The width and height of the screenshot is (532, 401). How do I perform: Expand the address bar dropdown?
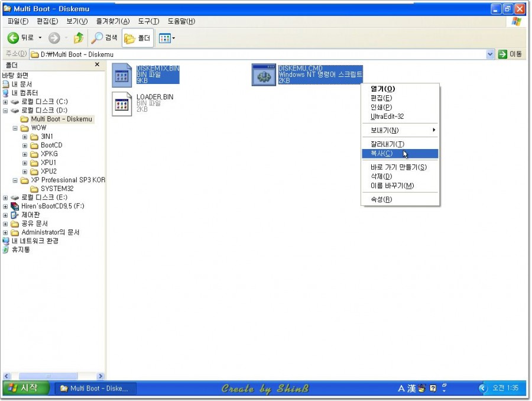pyautogui.click(x=490, y=54)
